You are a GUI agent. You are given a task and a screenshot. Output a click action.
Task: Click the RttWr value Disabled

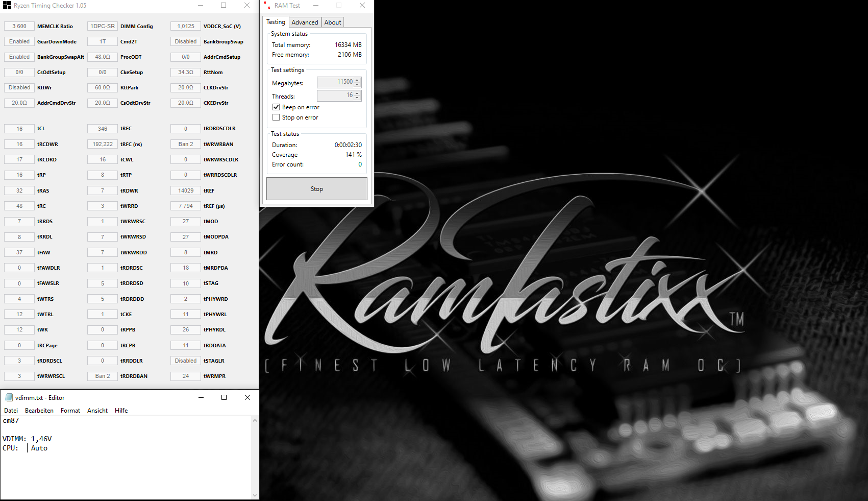click(19, 87)
